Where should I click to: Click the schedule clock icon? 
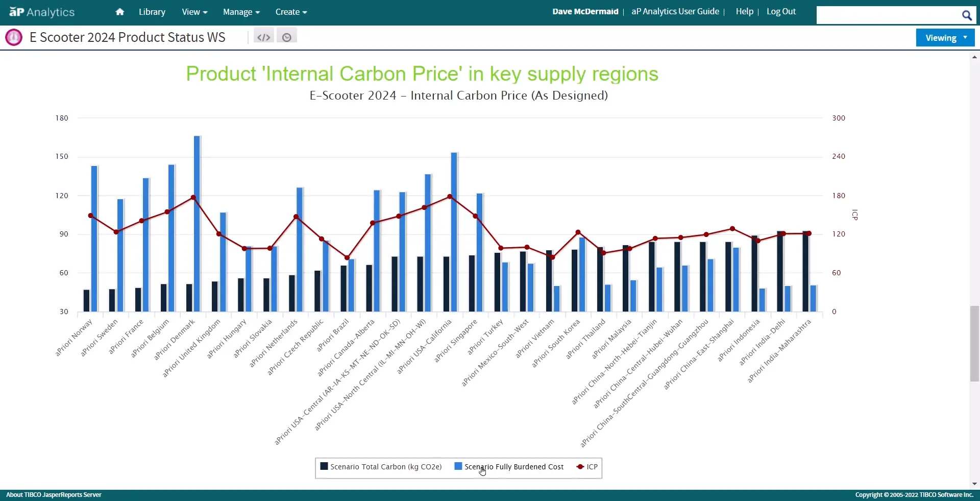[x=287, y=37]
